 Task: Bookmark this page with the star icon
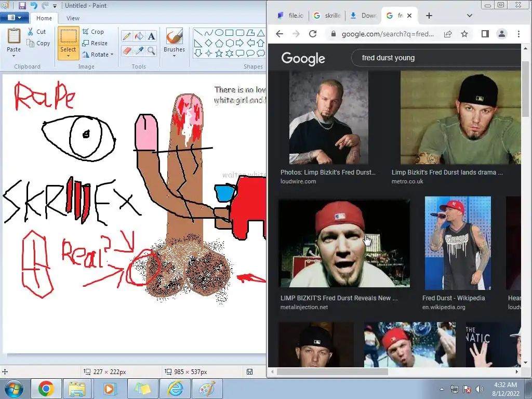point(464,34)
